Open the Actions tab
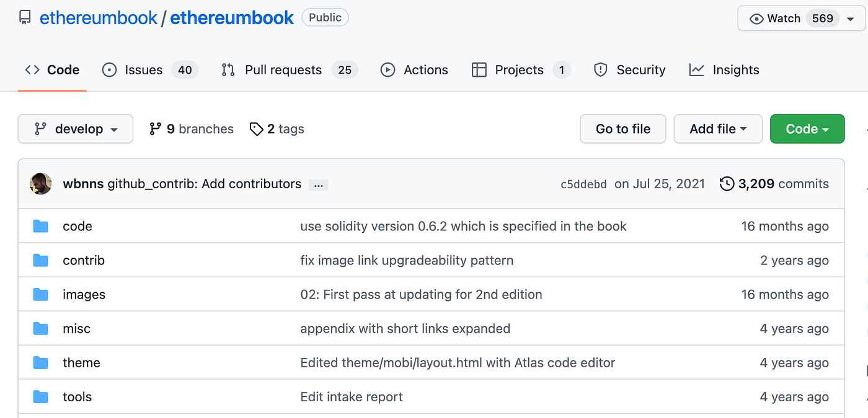Viewport: 868px width, 418px height. pos(414,70)
